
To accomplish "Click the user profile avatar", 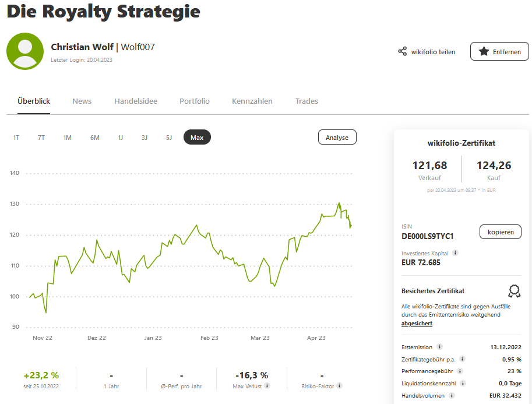I will pyautogui.click(x=25, y=51).
